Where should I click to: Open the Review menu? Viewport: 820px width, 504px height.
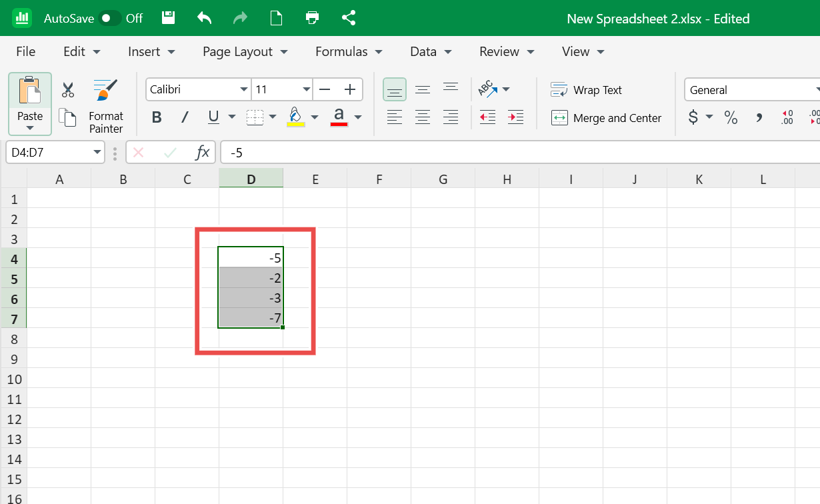(507, 51)
